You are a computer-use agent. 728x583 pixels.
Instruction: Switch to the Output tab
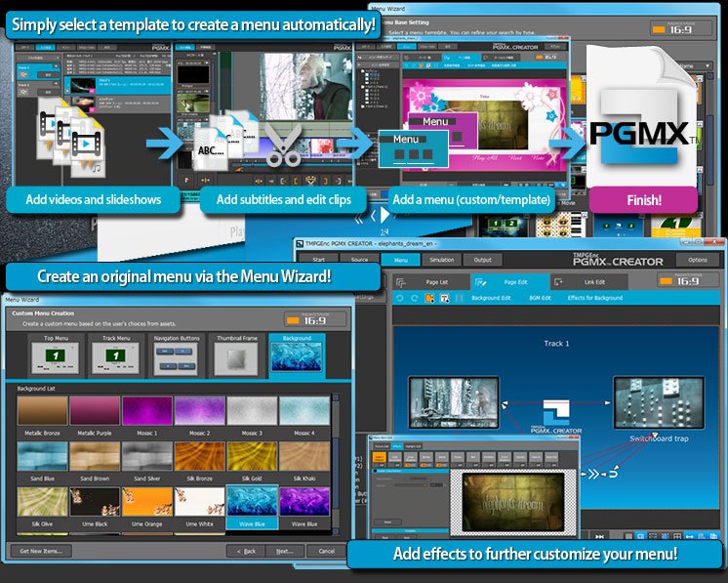pos(482,260)
